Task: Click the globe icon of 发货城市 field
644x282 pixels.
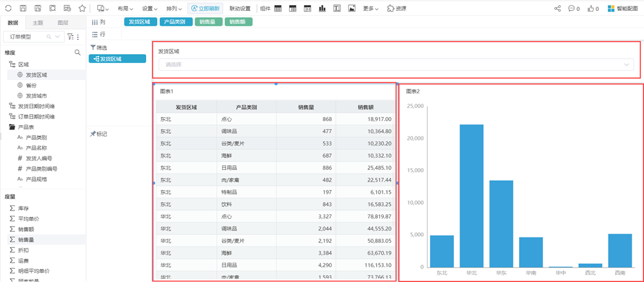Action: point(20,96)
